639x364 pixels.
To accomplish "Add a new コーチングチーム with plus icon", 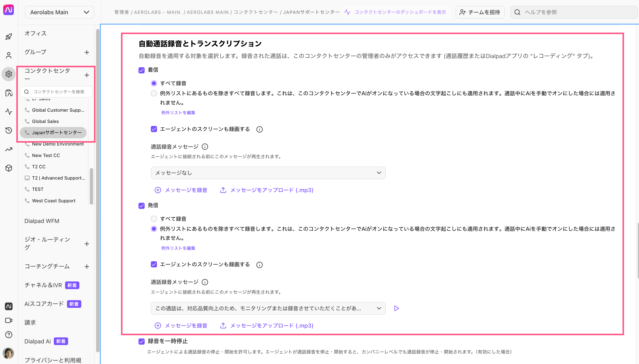I will [87, 267].
